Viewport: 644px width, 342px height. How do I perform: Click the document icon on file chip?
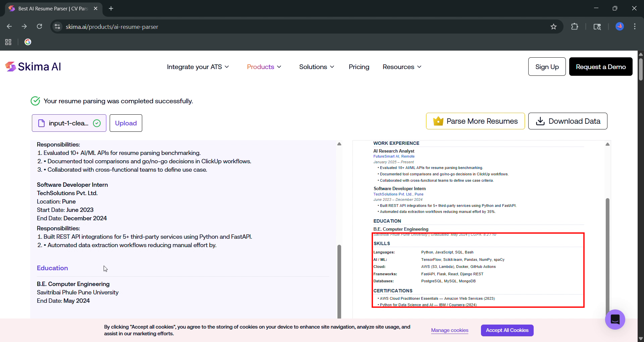point(41,123)
